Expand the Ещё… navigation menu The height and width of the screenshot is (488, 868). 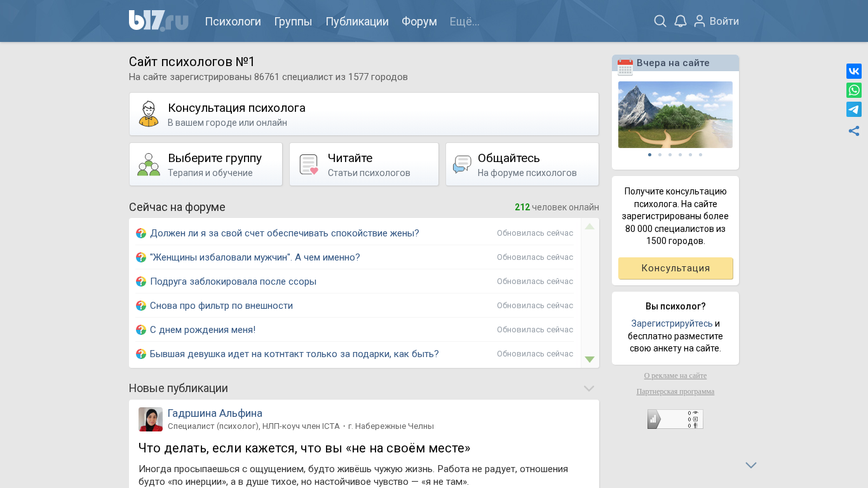coord(465,22)
